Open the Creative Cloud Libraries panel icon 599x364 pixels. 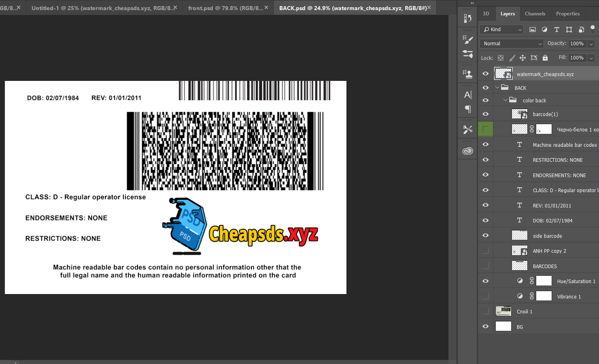(467, 151)
